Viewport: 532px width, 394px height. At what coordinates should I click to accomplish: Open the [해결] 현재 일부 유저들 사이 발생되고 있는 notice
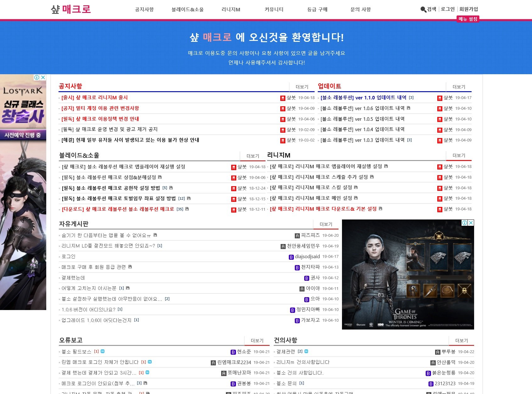(x=130, y=140)
